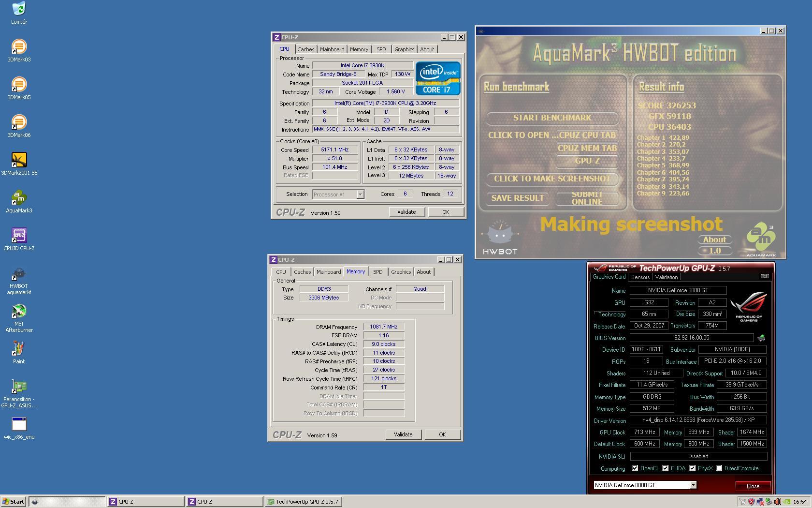Click the ROG logo in GPU-Z
The height and width of the screenshot is (508, 812).
(748, 307)
